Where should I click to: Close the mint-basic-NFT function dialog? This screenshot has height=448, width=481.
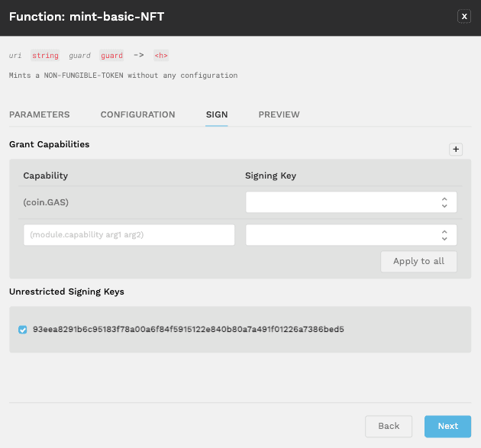click(x=463, y=16)
